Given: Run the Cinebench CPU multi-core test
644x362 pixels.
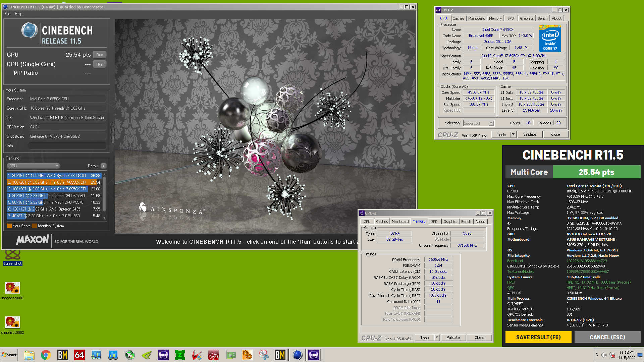Looking at the screenshot, I should click(100, 55).
